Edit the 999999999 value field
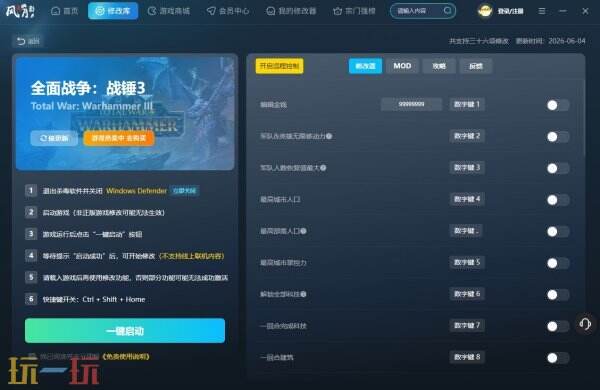Viewport: 600px width, 390px height. pyautogui.click(x=411, y=104)
